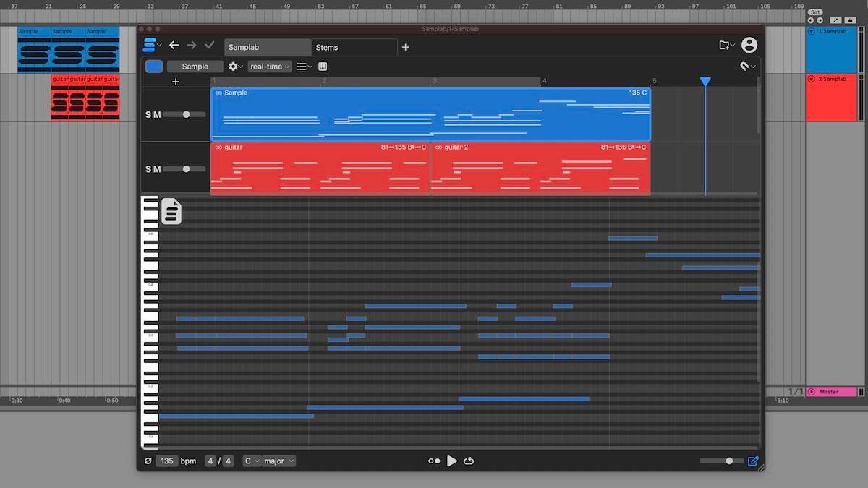Open the major scale dropdown

pos(278,461)
